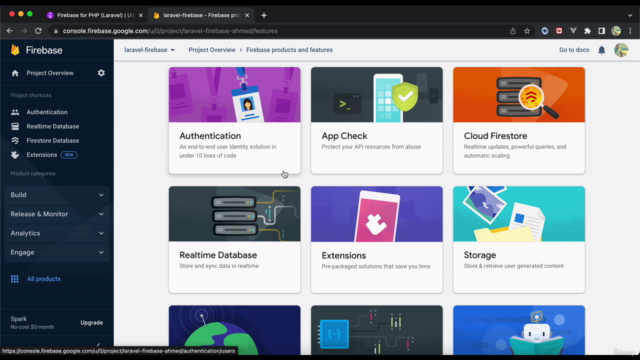Viewport: 640px width, 360px height.
Task: Close the Firebase for PHP tab
Action: tap(141, 16)
